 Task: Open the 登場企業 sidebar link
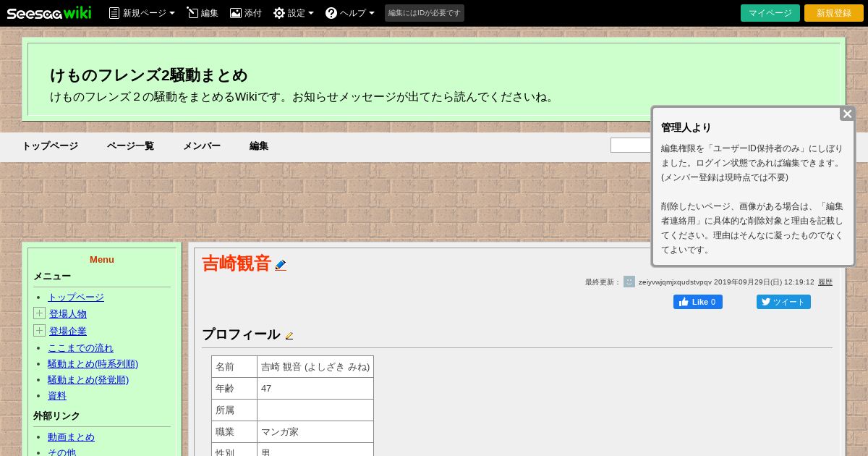tap(68, 331)
